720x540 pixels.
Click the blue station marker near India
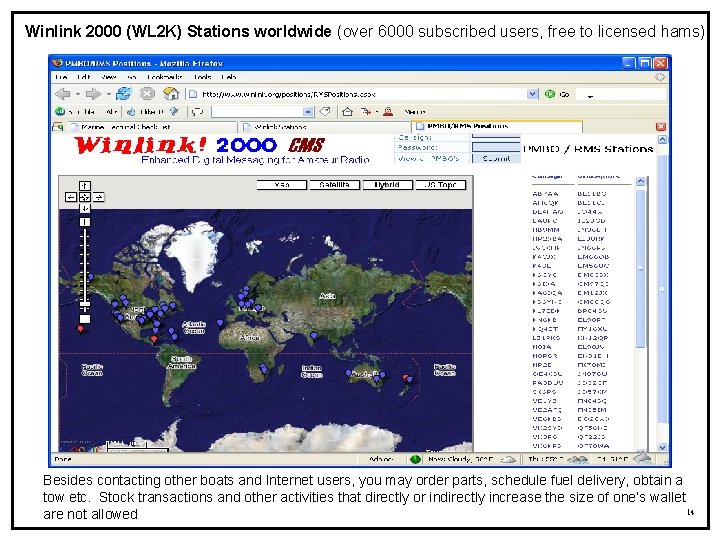point(314,337)
